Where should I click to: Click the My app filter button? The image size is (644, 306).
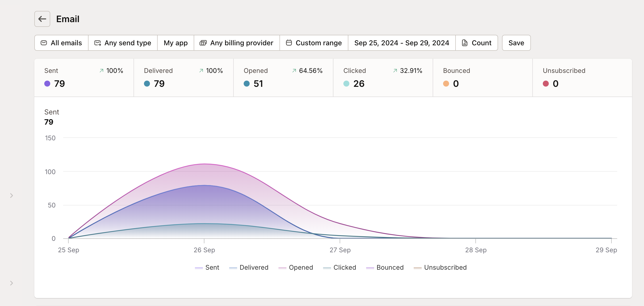[176, 43]
